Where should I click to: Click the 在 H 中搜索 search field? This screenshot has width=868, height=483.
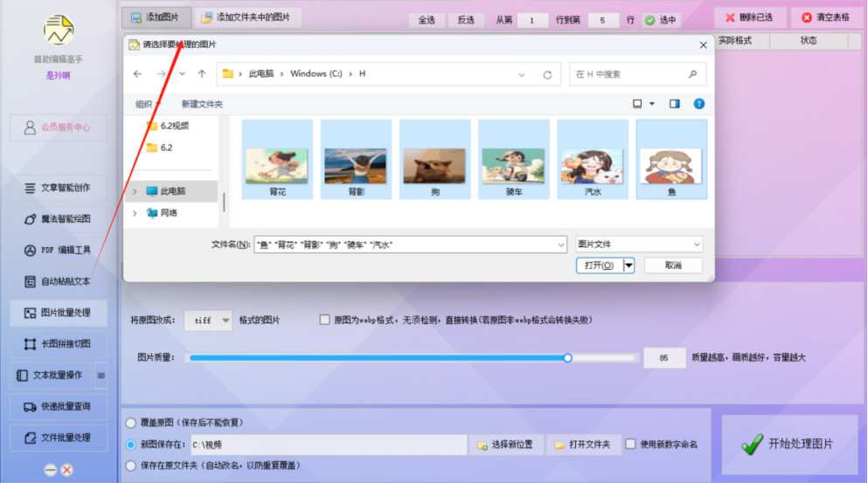click(638, 74)
